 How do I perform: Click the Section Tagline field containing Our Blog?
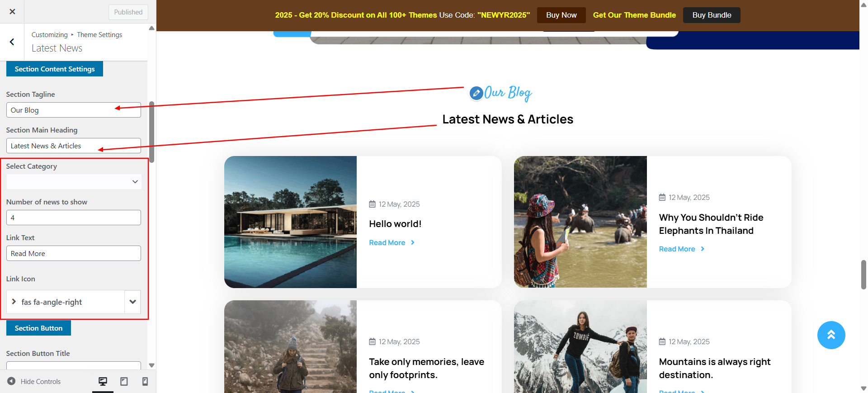pyautogui.click(x=74, y=110)
